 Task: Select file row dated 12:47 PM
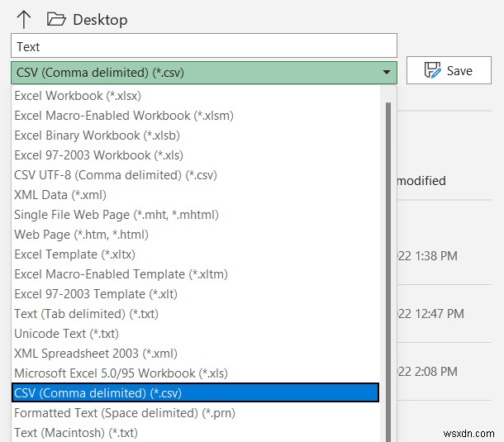tap(445, 314)
